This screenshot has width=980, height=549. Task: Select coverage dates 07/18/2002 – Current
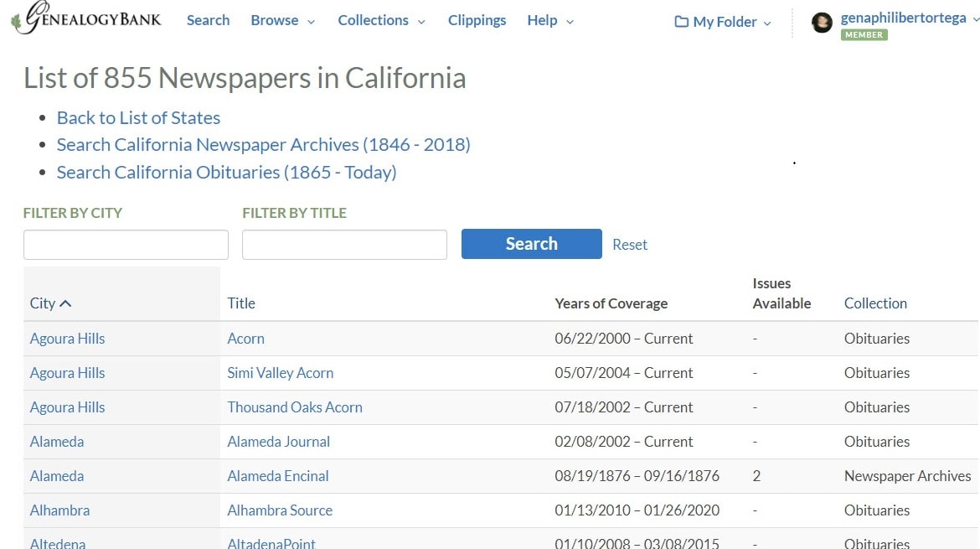623,407
